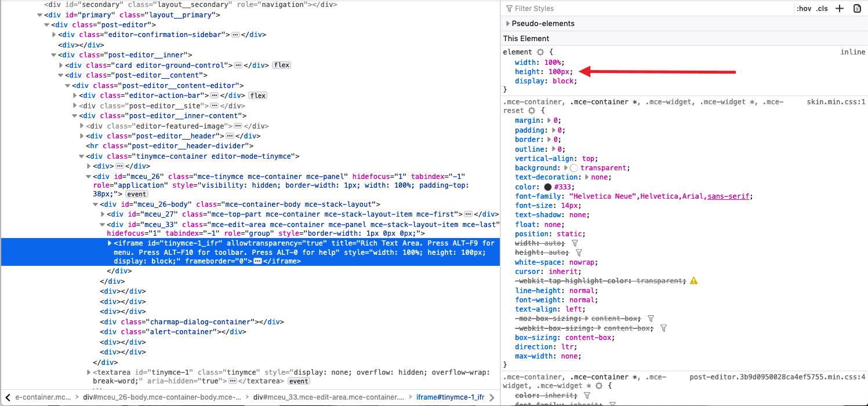Edit the vertical-align top value
Viewport: 868px width, 406px height.
589,159
